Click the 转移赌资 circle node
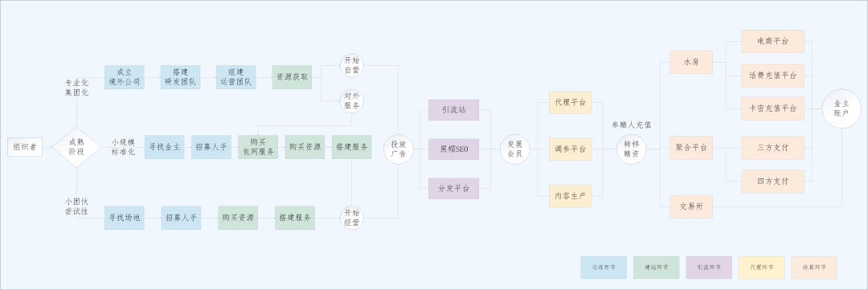 click(x=631, y=149)
